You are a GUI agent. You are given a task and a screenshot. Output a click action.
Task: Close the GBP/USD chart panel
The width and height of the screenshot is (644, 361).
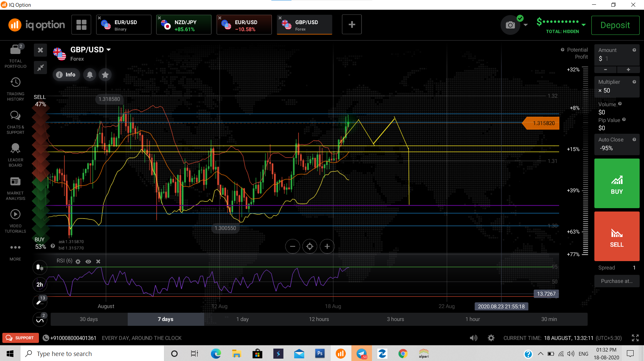point(40,50)
